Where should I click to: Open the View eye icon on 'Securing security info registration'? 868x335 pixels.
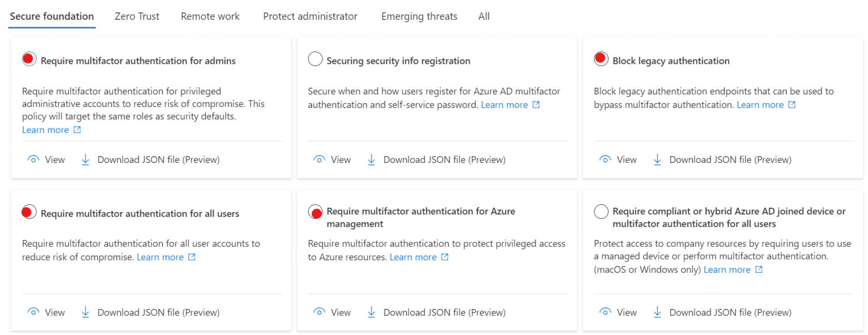click(x=319, y=159)
